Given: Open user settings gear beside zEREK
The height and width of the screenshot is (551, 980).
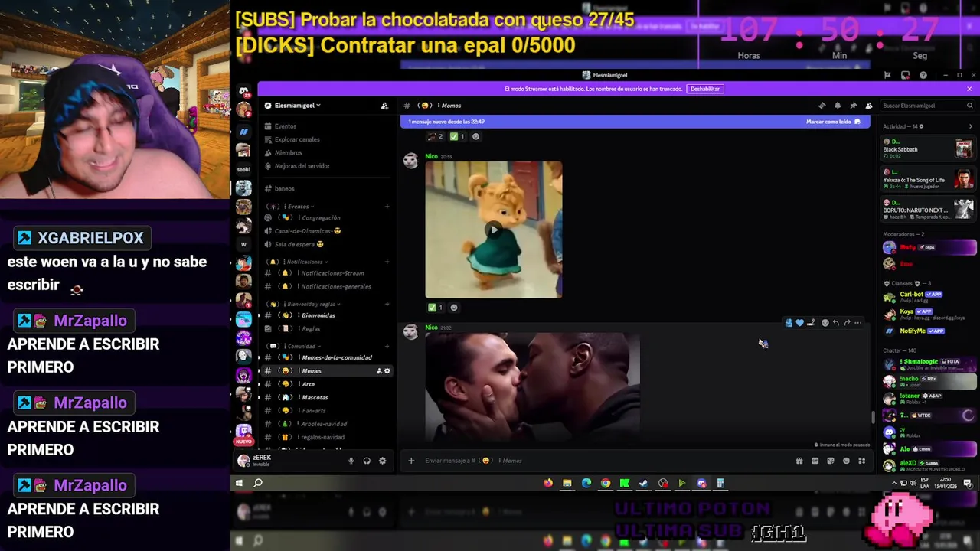Looking at the screenshot, I should click(382, 461).
